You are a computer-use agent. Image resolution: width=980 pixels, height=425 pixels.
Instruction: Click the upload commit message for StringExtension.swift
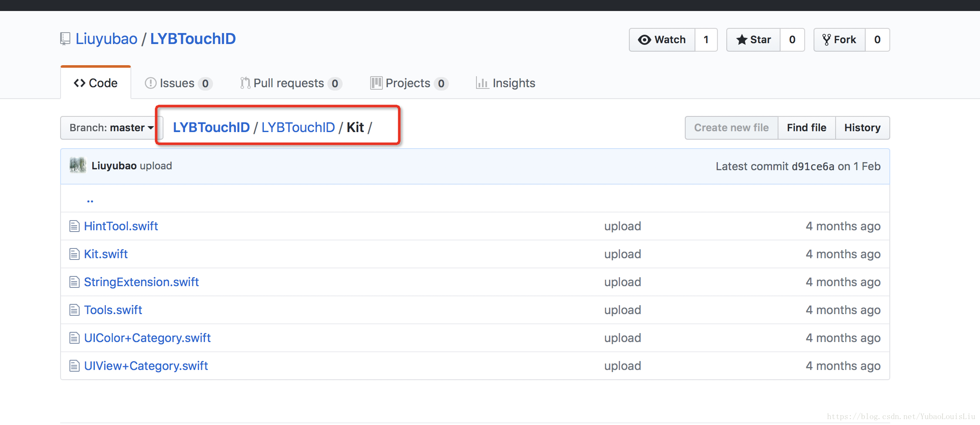[623, 282]
